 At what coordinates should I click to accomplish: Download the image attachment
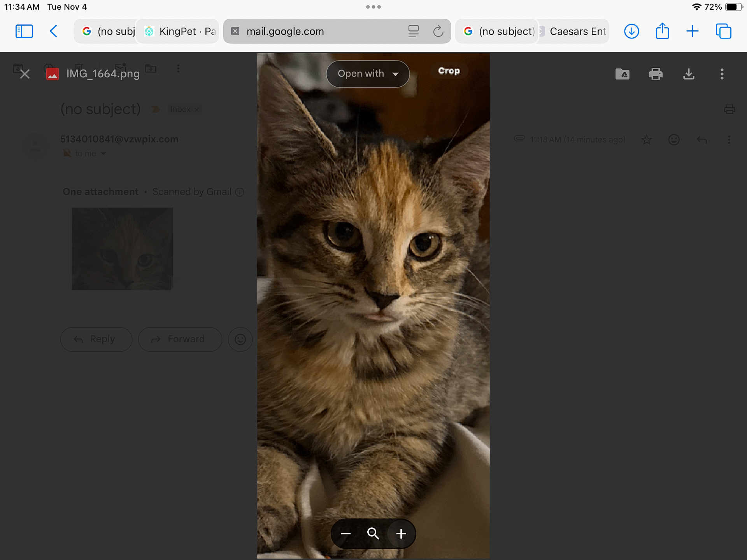tap(689, 74)
